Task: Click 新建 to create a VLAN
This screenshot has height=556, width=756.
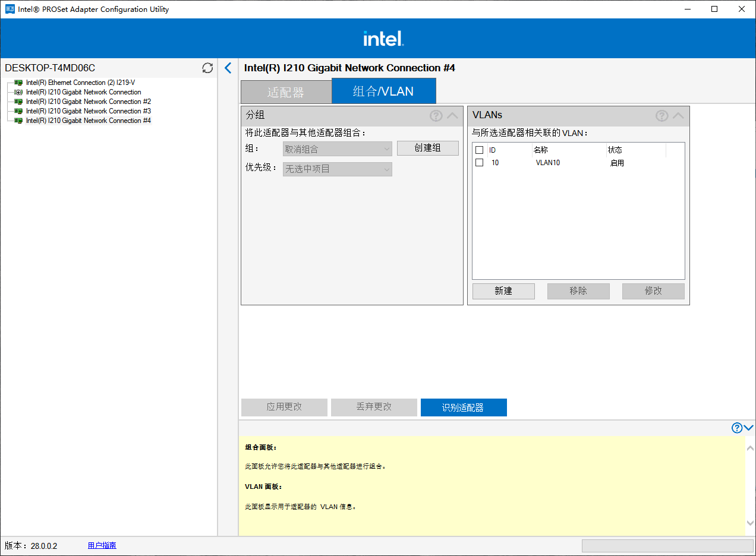Action: click(503, 291)
